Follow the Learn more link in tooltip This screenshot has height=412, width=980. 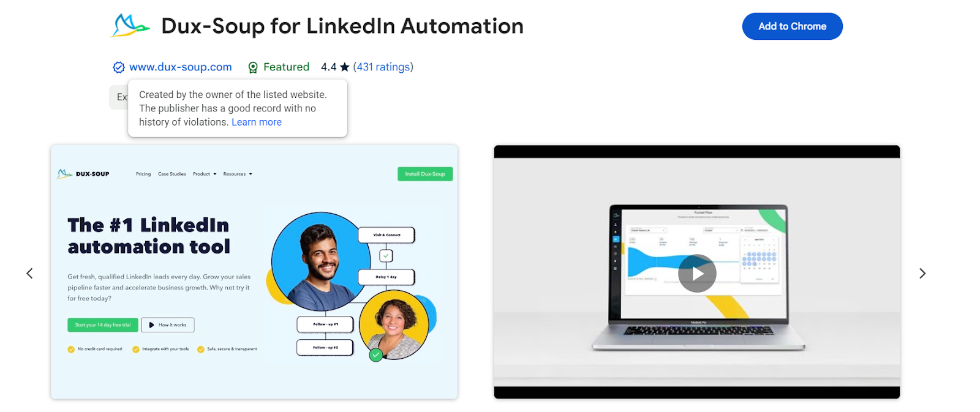click(257, 122)
